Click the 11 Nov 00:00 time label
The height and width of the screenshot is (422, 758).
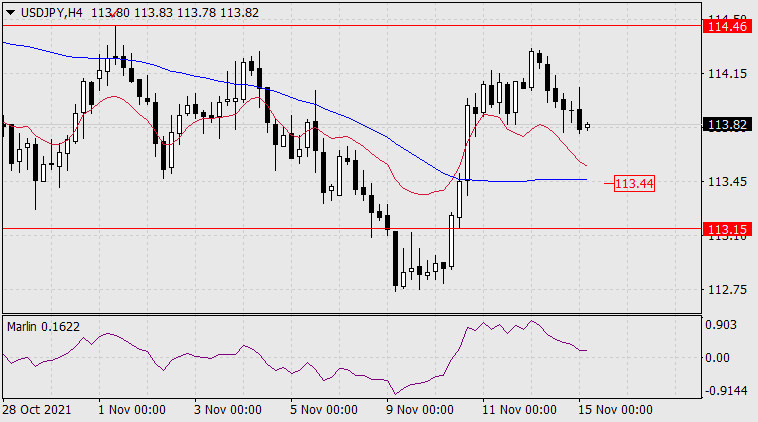(x=519, y=410)
